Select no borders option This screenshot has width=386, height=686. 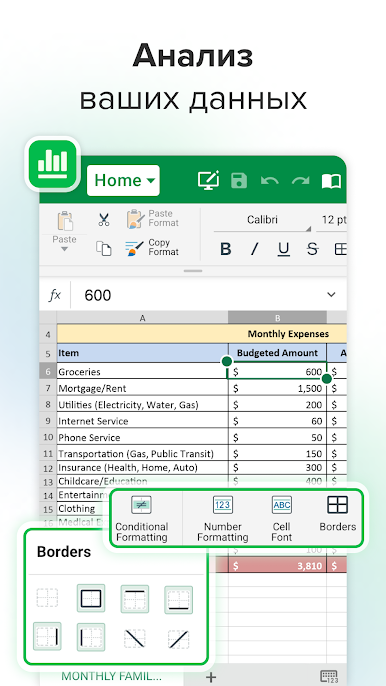click(x=47, y=598)
